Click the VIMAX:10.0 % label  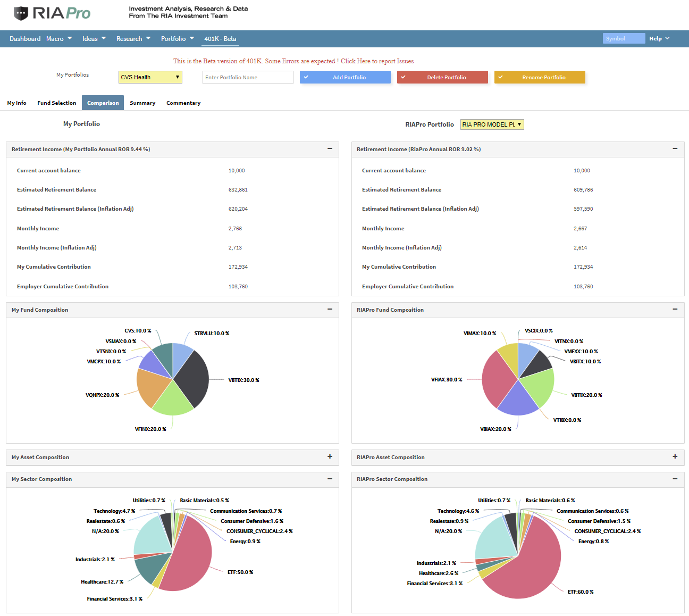[x=480, y=334]
